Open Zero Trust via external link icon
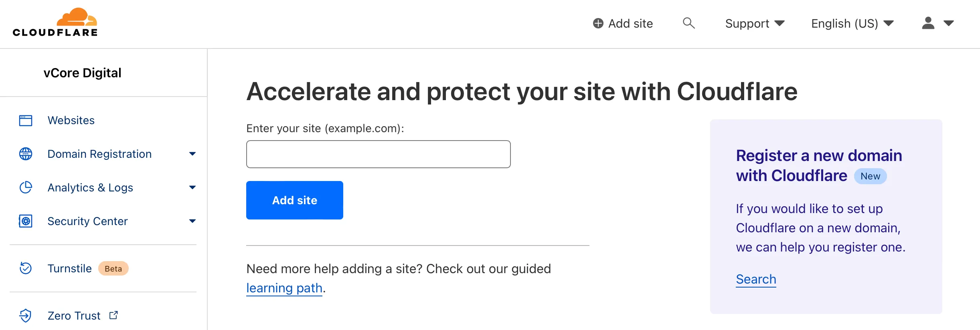Image resolution: width=980 pixels, height=330 pixels. click(113, 315)
